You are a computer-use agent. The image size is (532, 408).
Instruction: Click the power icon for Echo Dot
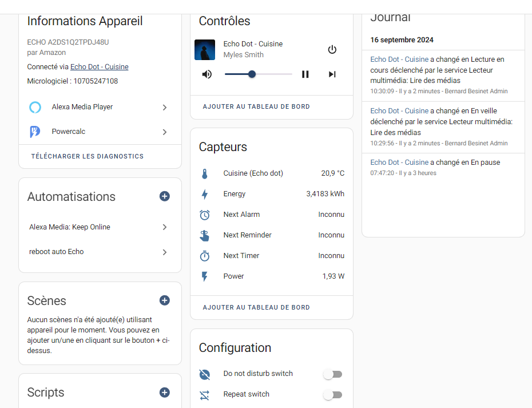(332, 50)
